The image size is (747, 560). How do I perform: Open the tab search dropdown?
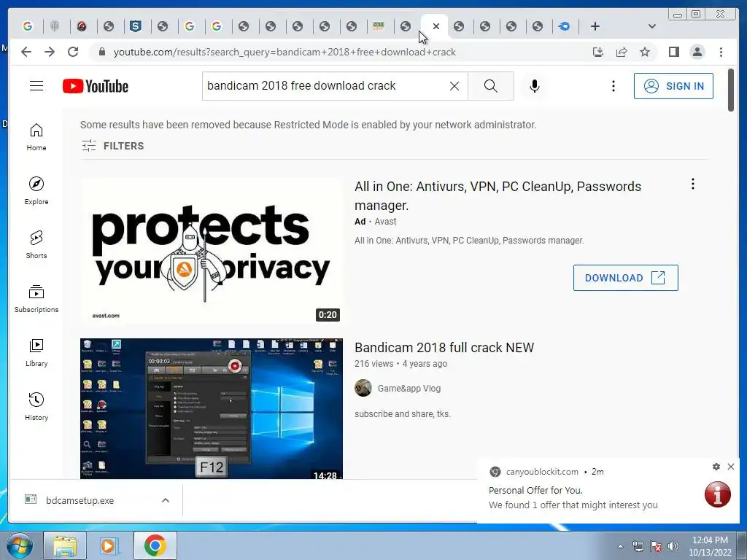[651, 26]
